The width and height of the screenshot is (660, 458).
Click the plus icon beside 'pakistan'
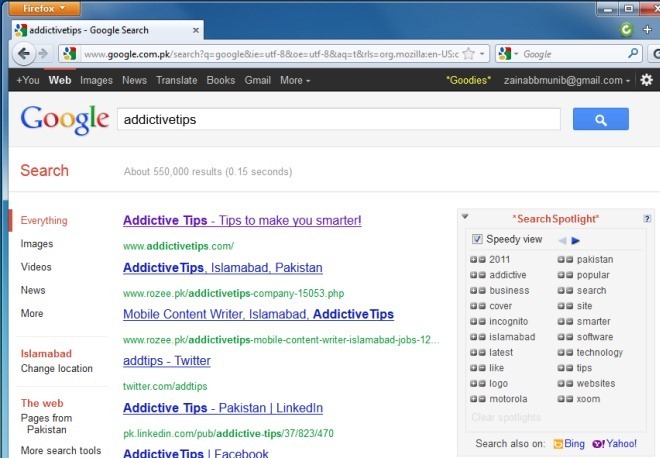(x=561, y=259)
